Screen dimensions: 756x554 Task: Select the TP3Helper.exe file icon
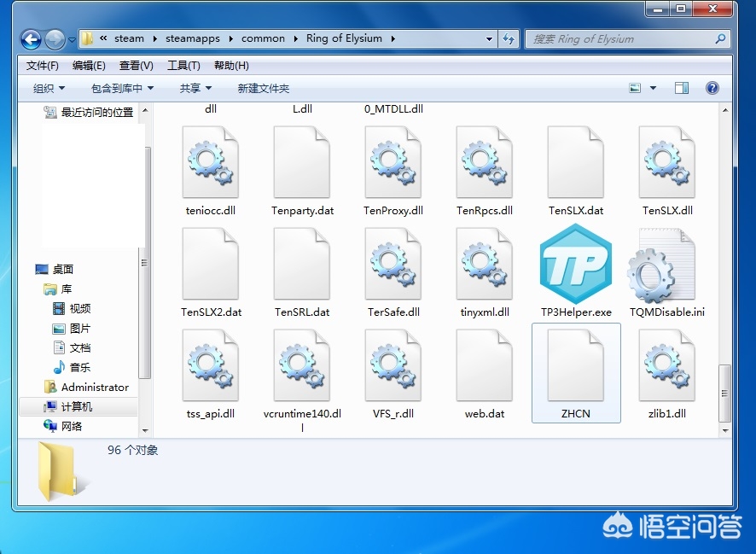[x=576, y=264]
